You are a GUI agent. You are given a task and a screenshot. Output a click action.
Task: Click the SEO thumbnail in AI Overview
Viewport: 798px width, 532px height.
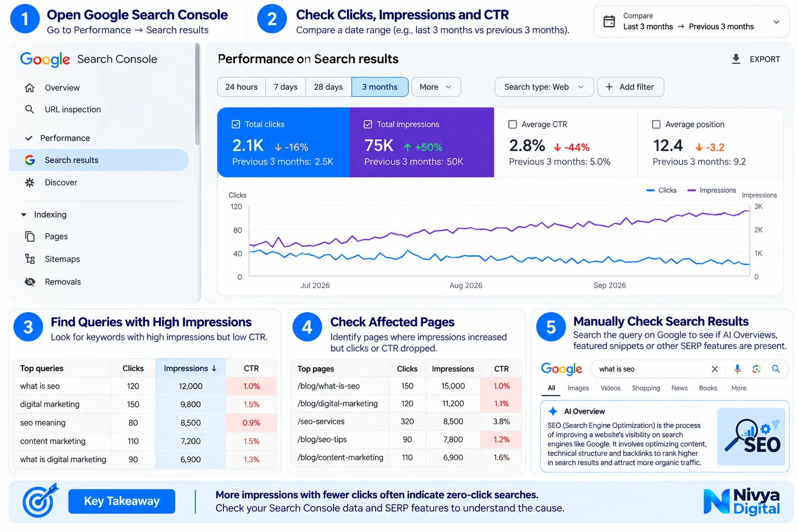pyautogui.click(x=752, y=436)
